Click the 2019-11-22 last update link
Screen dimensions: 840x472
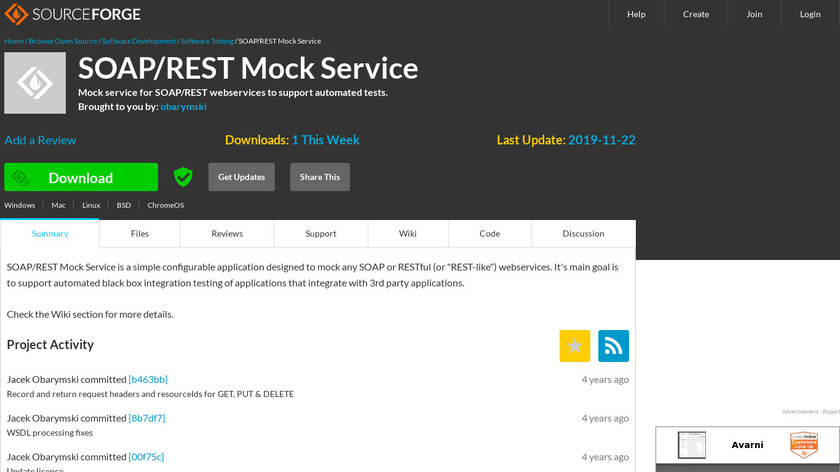(x=602, y=140)
